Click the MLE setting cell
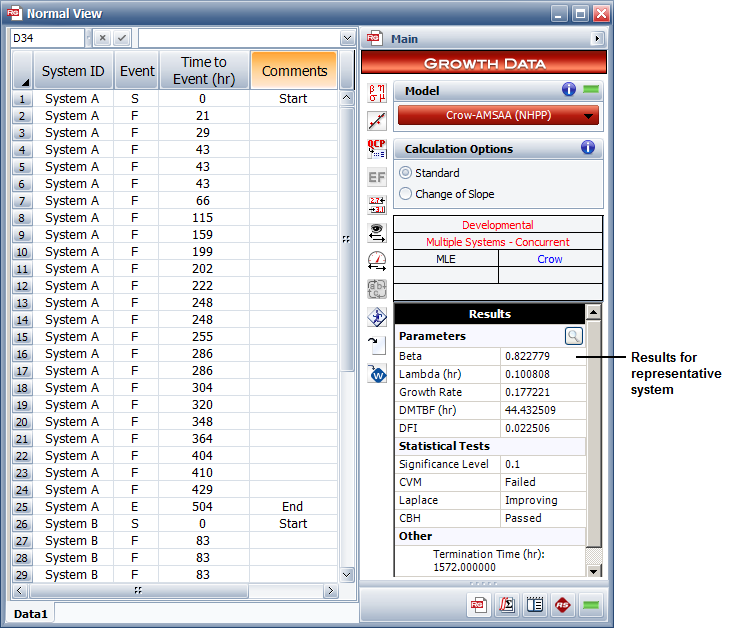 coord(446,259)
